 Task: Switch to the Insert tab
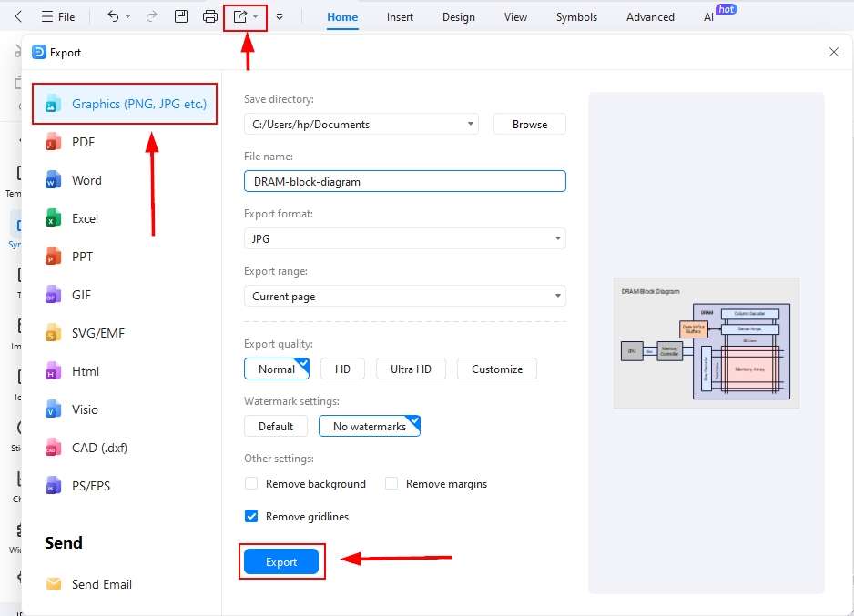400,16
